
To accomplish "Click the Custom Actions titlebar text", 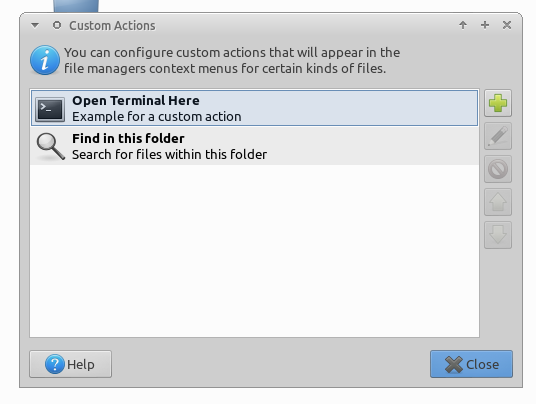I will click(x=112, y=26).
